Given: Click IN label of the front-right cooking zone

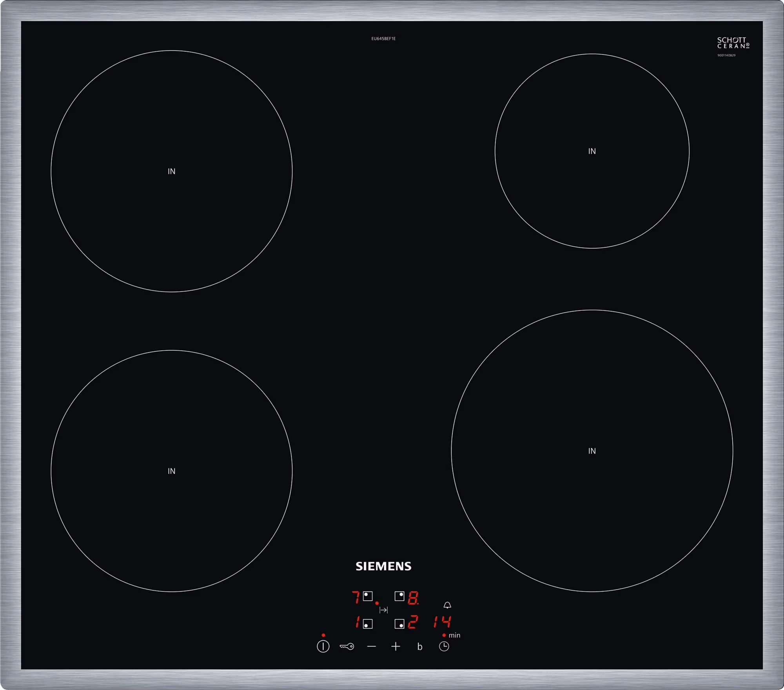Looking at the screenshot, I should point(592,451).
